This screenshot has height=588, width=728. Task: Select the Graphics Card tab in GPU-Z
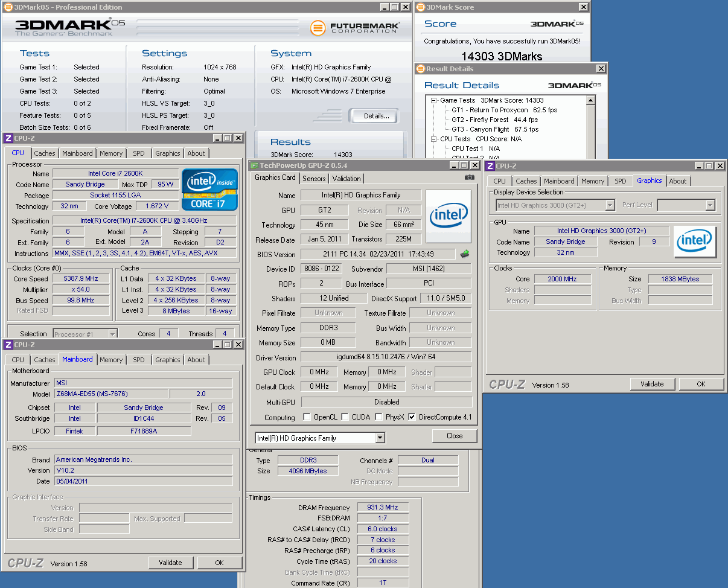point(275,177)
